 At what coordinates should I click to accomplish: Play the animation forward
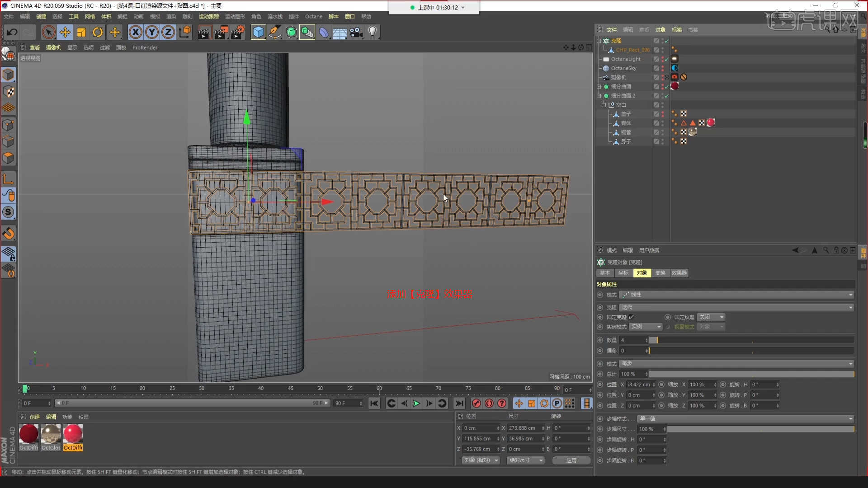416,404
